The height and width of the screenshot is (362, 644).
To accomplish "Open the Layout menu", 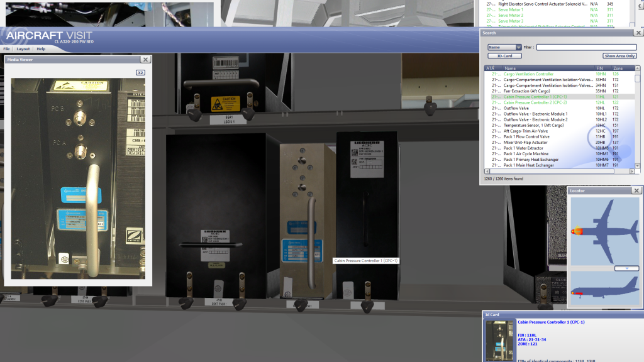I will coord(23,49).
